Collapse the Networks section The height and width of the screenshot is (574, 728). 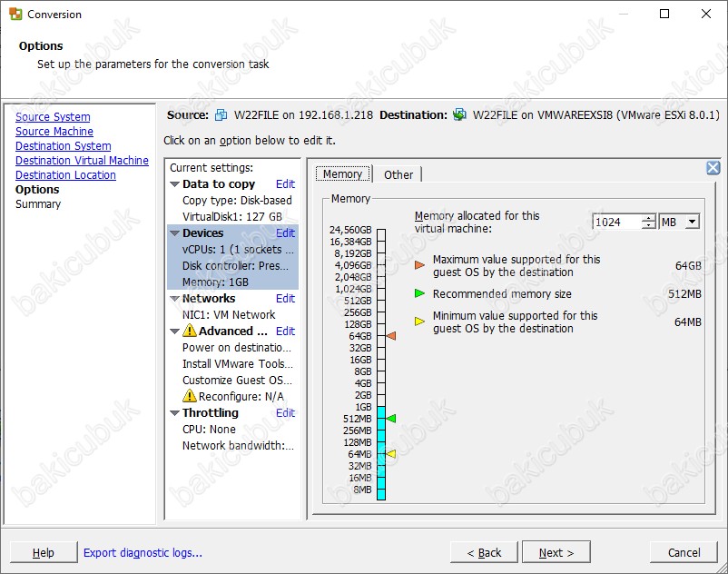(x=174, y=299)
